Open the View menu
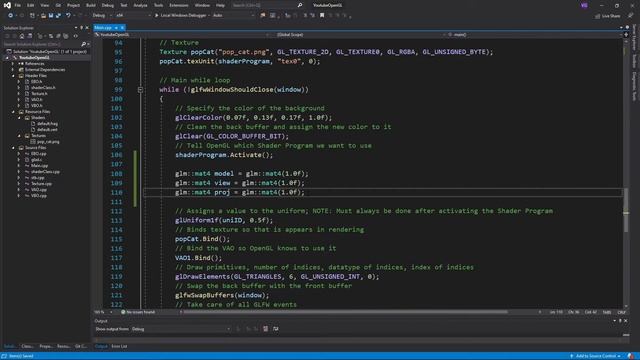The height and width of the screenshot is (360, 640). coord(44,5)
